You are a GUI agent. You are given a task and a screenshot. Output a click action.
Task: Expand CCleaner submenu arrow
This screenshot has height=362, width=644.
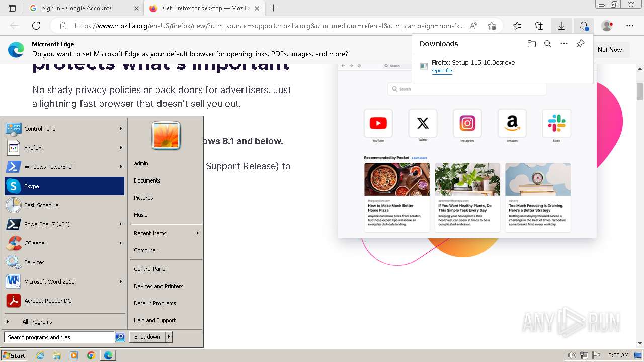pos(121,243)
